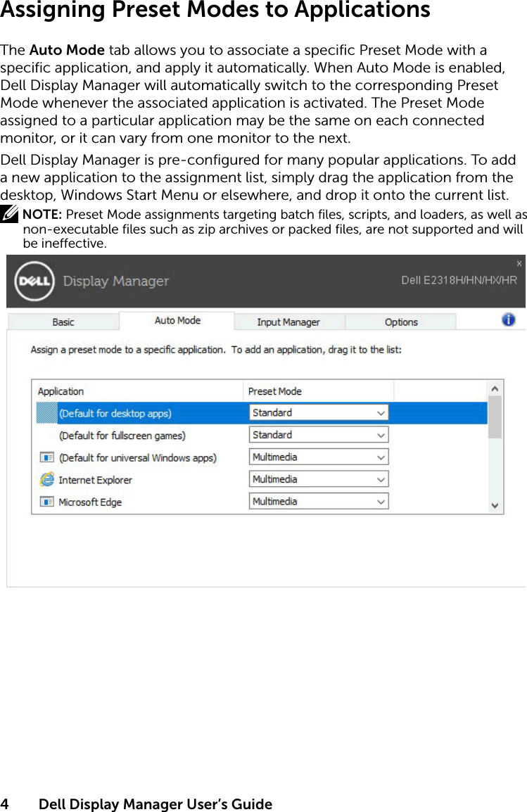Click the scrollbar up arrow
The image size is (527, 812).
click(x=495, y=388)
